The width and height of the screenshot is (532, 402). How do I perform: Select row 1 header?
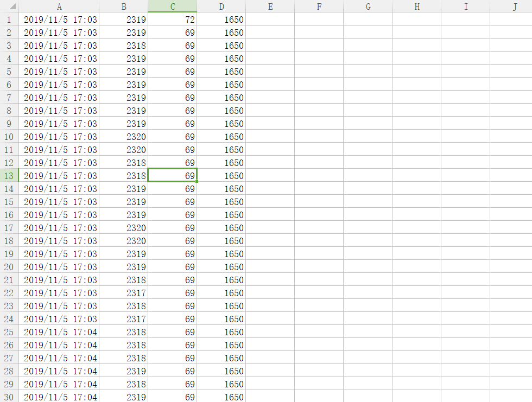pos(9,20)
